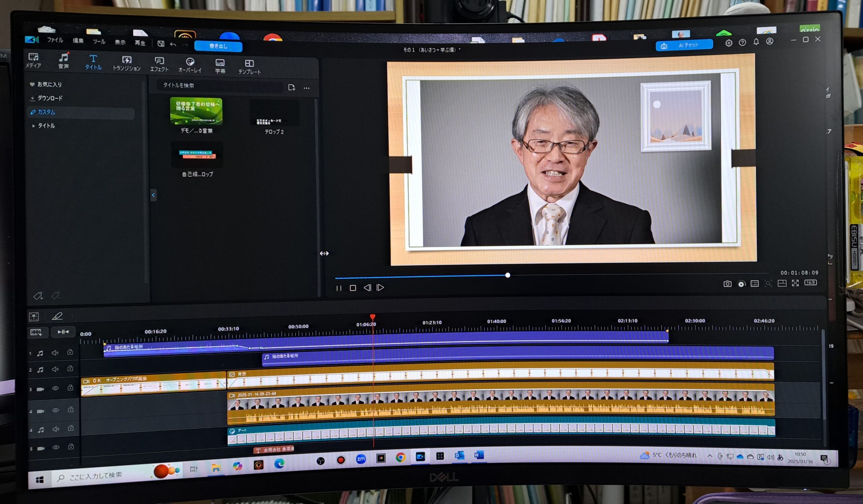Open the preview zoom magnifier icon
This screenshot has height=504, width=863.
(x=768, y=284)
